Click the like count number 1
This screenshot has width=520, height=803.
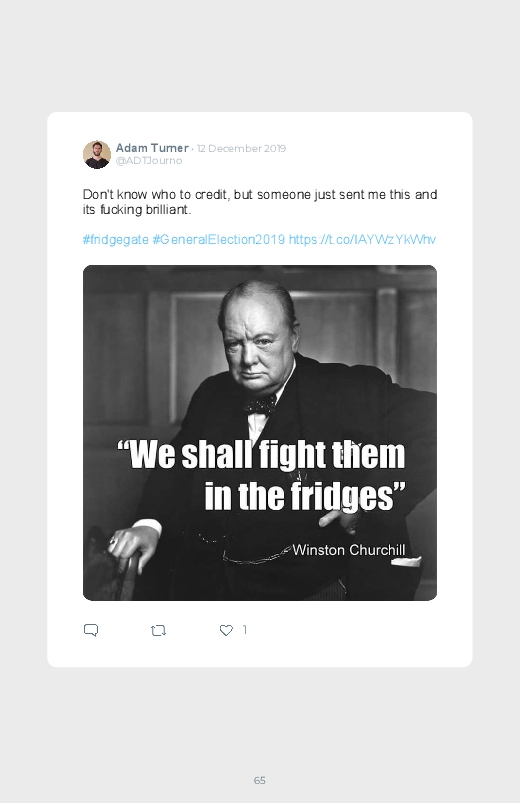click(245, 630)
